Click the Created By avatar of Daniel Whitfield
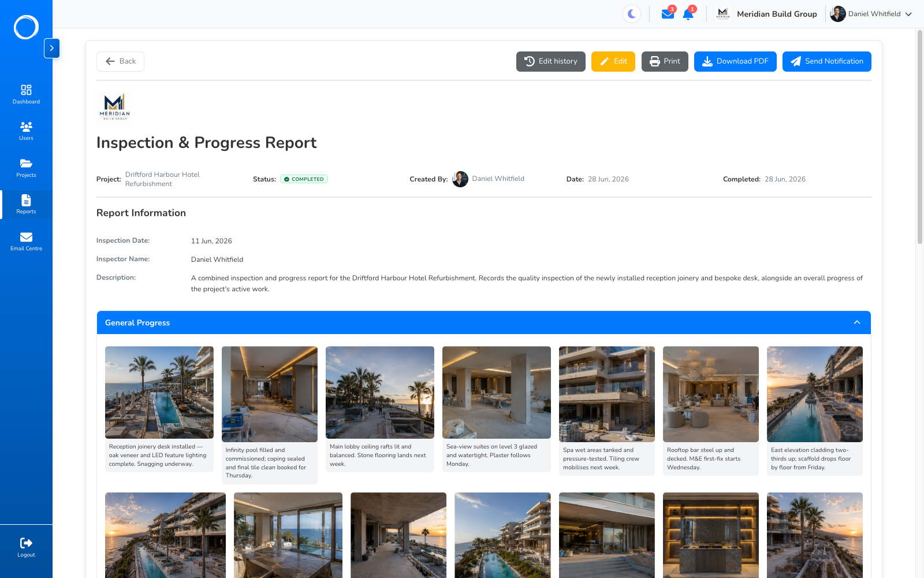 460,179
